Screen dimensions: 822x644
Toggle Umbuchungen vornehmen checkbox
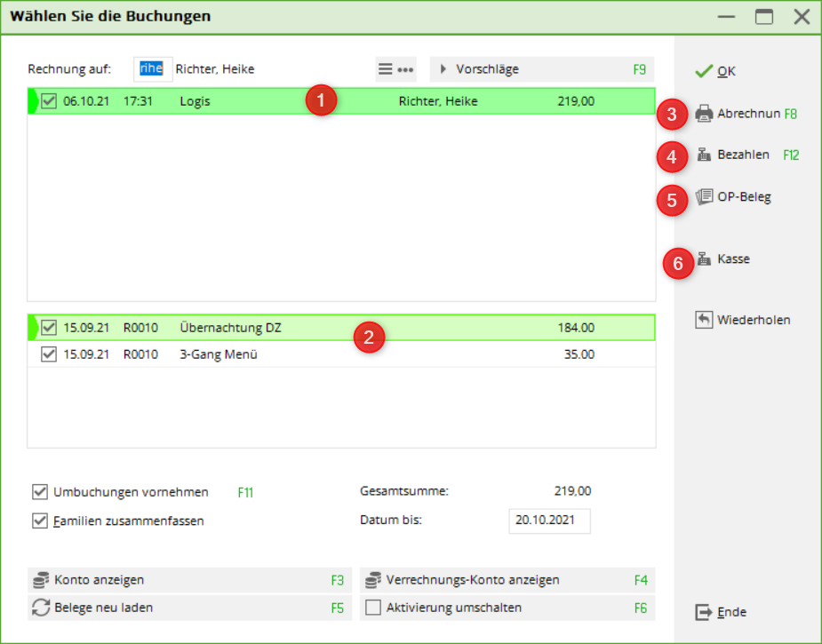(x=40, y=492)
